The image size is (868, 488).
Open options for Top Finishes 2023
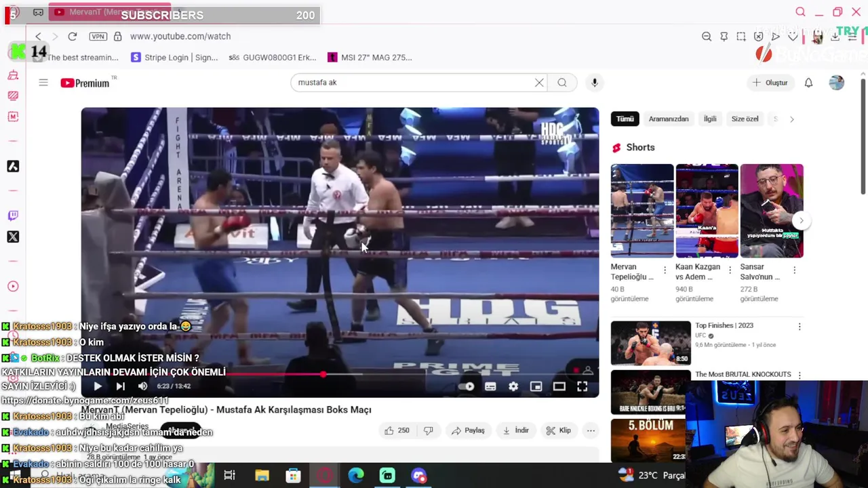(800, 327)
